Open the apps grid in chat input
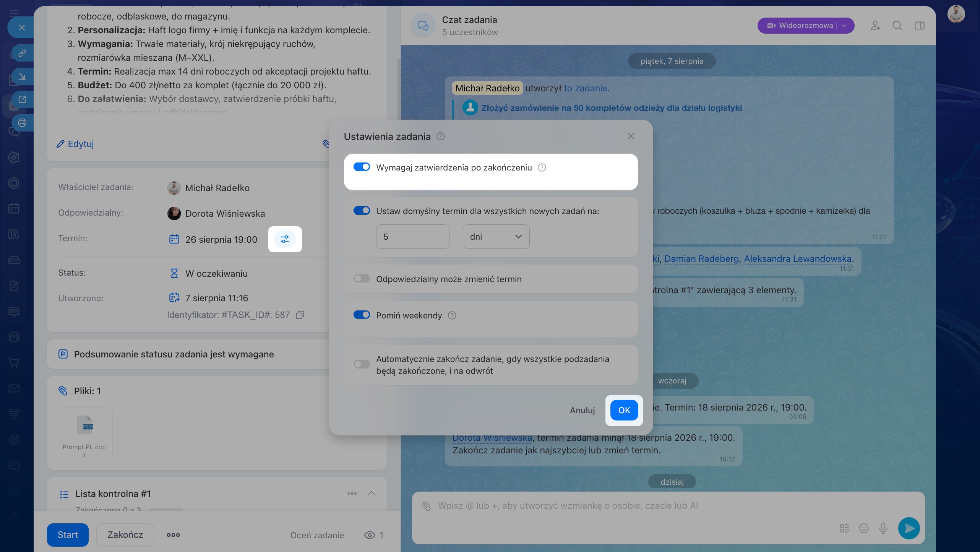This screenshot has height=552, width=980. [x=844, y=528]
